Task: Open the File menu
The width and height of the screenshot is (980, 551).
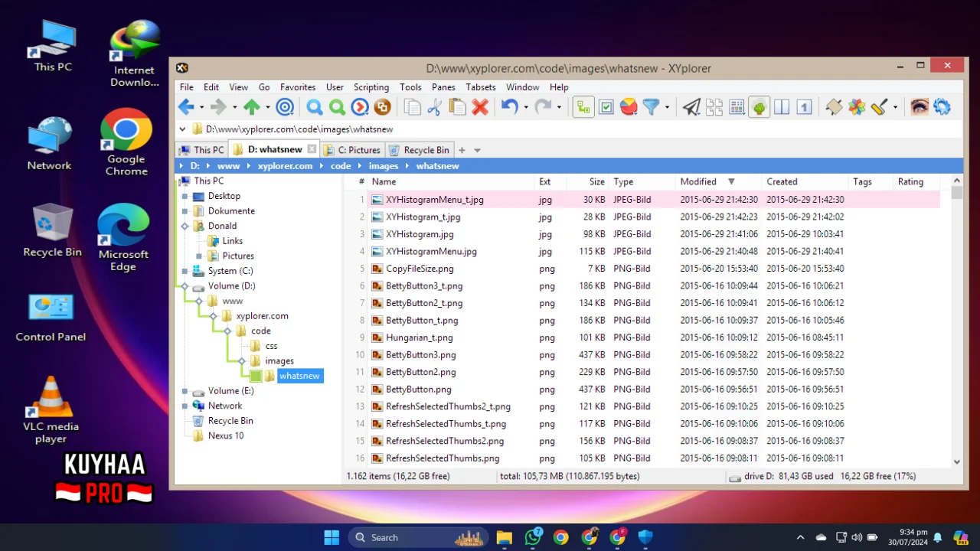Action: 187,87
